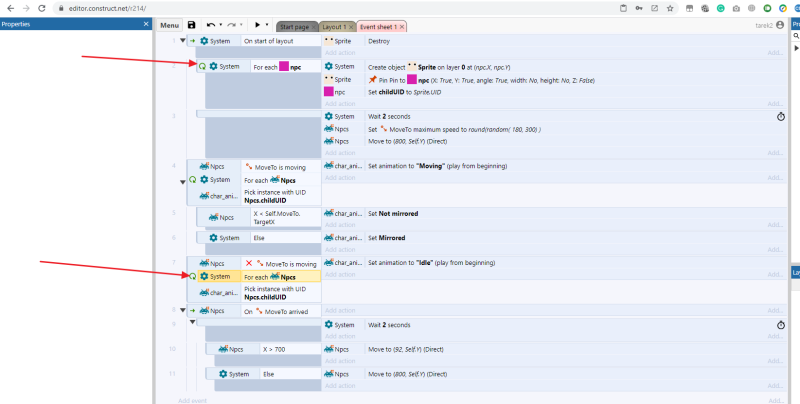The width and height of the screenshot is (800, 404).
Task: Expand the right panel tree arrow
Action: 796,48
